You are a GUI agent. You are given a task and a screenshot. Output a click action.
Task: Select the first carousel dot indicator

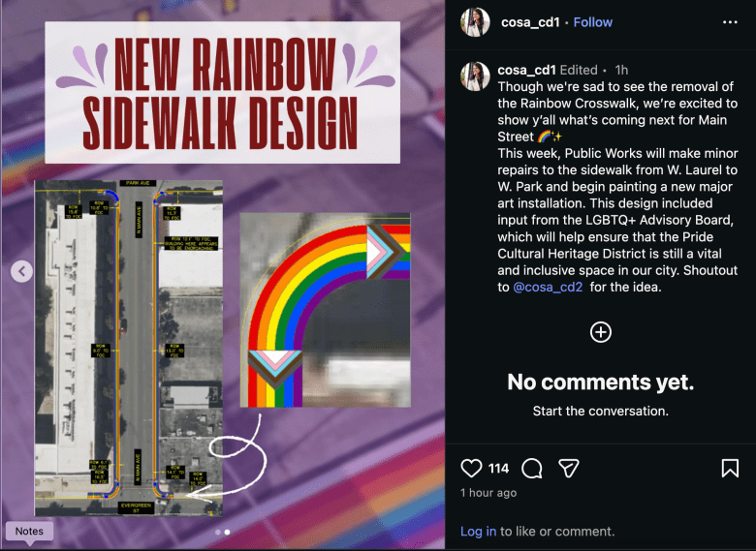tap(218, 533)
